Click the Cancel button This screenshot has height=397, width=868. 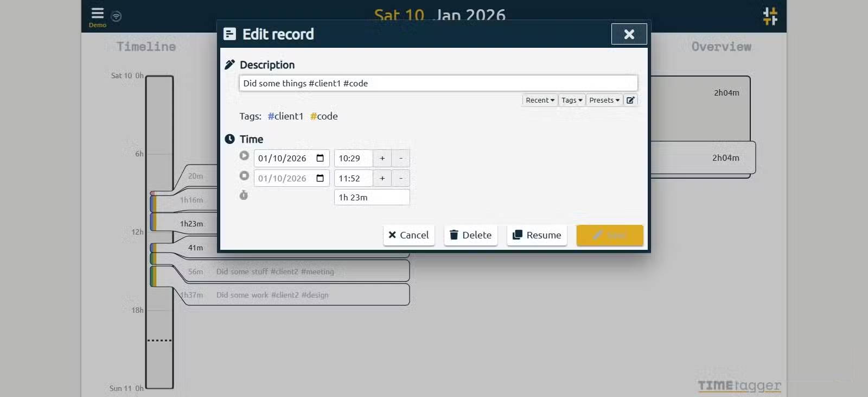pos(409,235)
